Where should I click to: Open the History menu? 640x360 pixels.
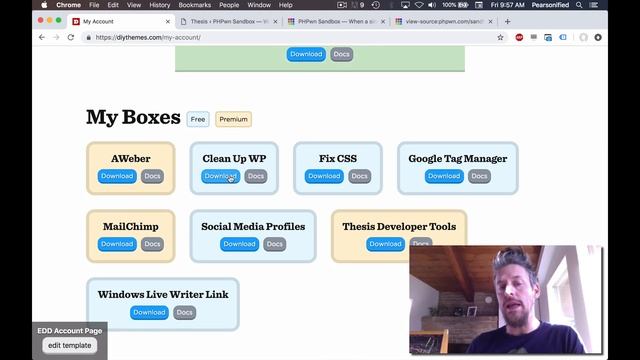pyautogui.click(x=160, y=5)
